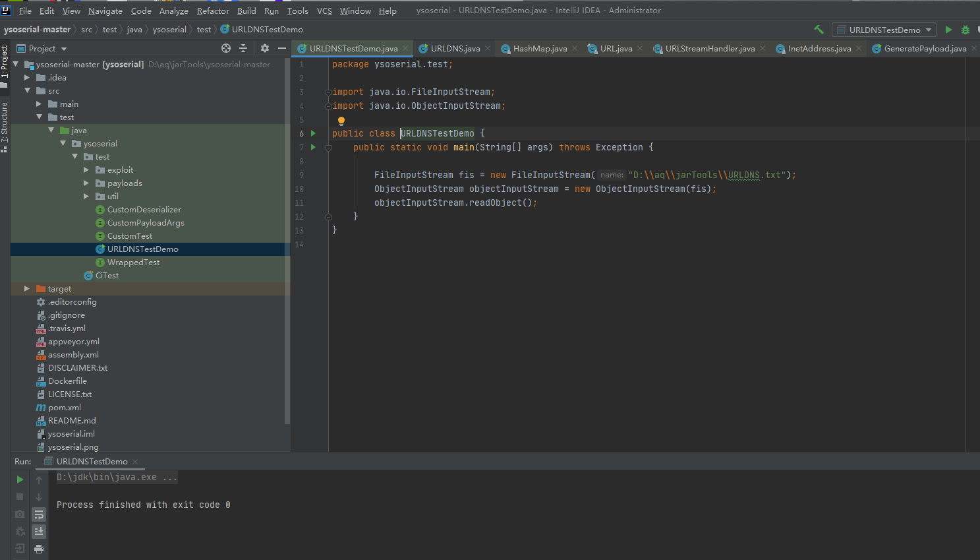980x560 pixels.
Task: Switch to the HashMap.java editor tab
Action: (x=539, y=48)
